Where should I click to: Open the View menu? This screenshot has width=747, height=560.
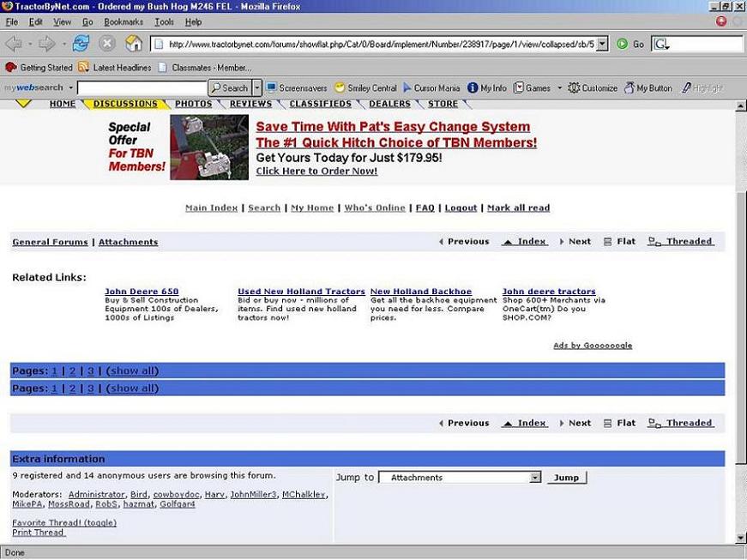(62, 22)
